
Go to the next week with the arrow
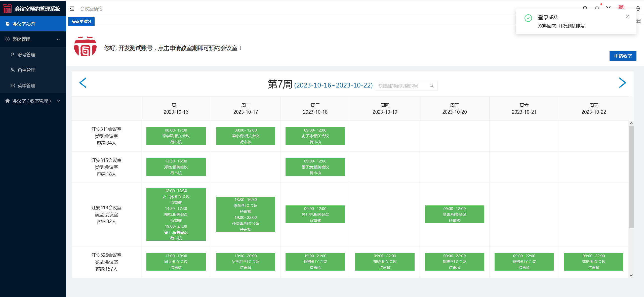pyautogui.click(x=622, y=83)
